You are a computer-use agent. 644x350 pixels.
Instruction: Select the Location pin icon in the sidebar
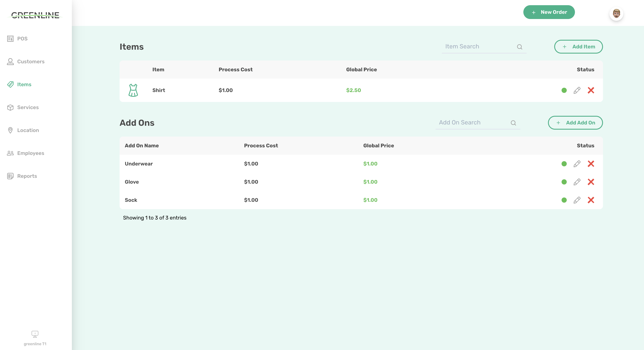[x=10, y=130]
